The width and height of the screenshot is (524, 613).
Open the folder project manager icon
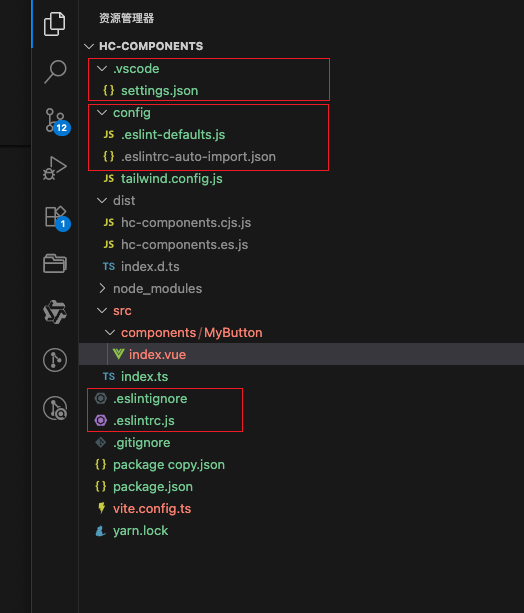(55, 263)
